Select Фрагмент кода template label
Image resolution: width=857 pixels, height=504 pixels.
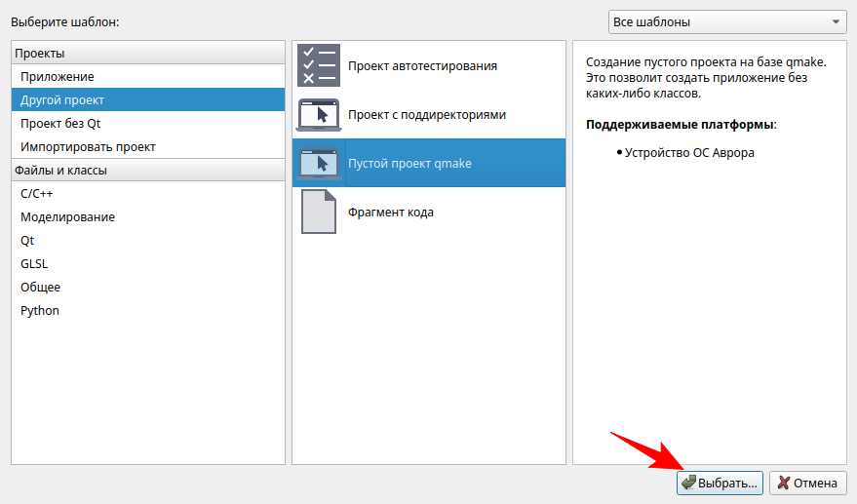tap(391, 212)
